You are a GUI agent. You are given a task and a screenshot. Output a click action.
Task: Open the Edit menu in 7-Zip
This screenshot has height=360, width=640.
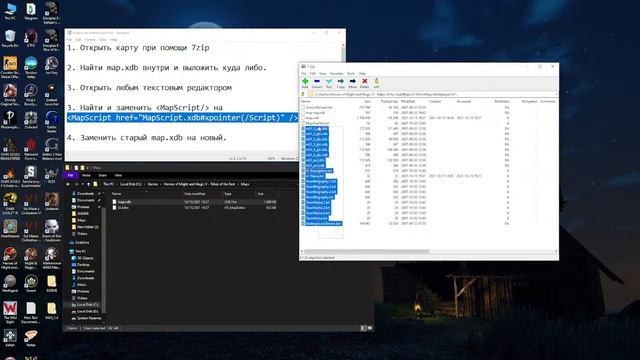coord(313,73)
